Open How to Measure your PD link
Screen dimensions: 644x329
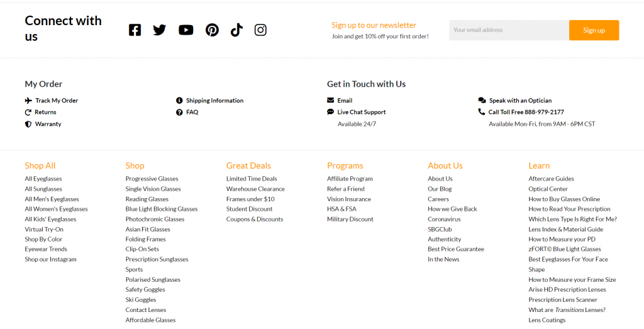pyautogui.click(x=562, y=239)
